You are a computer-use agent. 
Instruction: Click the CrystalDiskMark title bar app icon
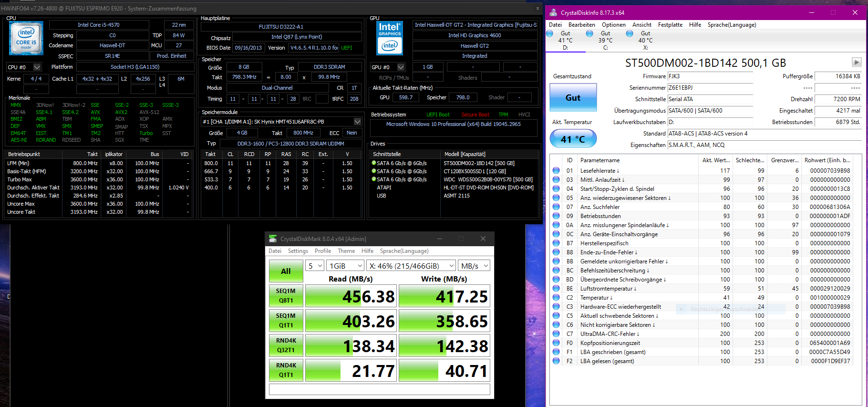(x=273, y=239)
